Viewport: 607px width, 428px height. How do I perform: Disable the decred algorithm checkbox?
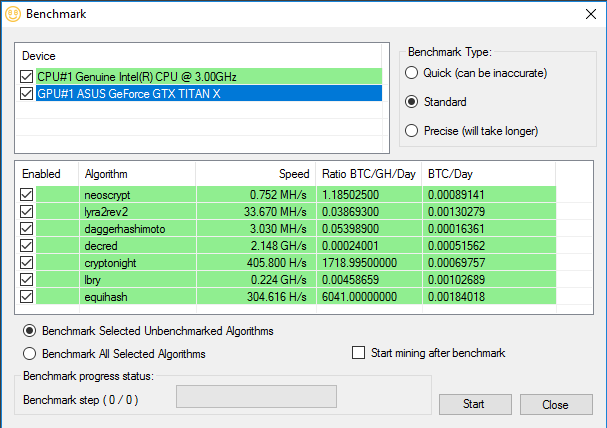point(26,246)
